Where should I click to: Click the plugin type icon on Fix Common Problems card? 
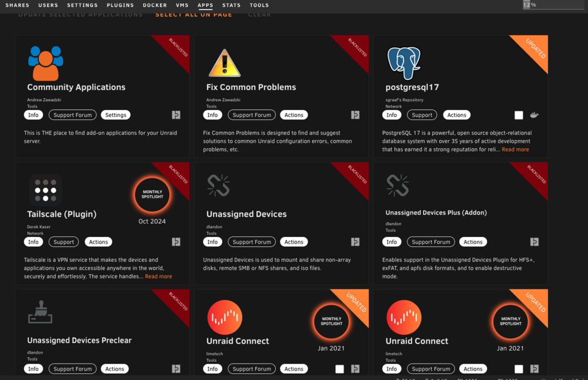(x=355, y=115)
